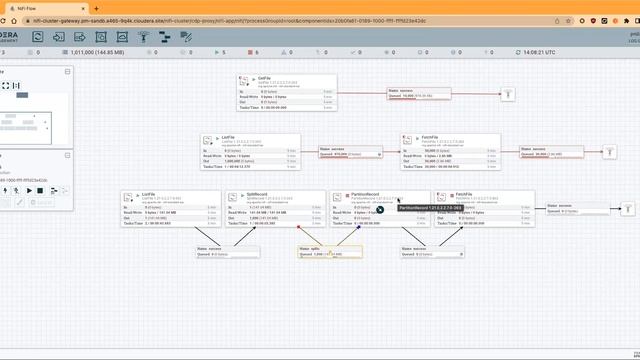This screenshot has height=360, width=640.
Task: Click the middle FetchFile processor icon
Action: 407,140
